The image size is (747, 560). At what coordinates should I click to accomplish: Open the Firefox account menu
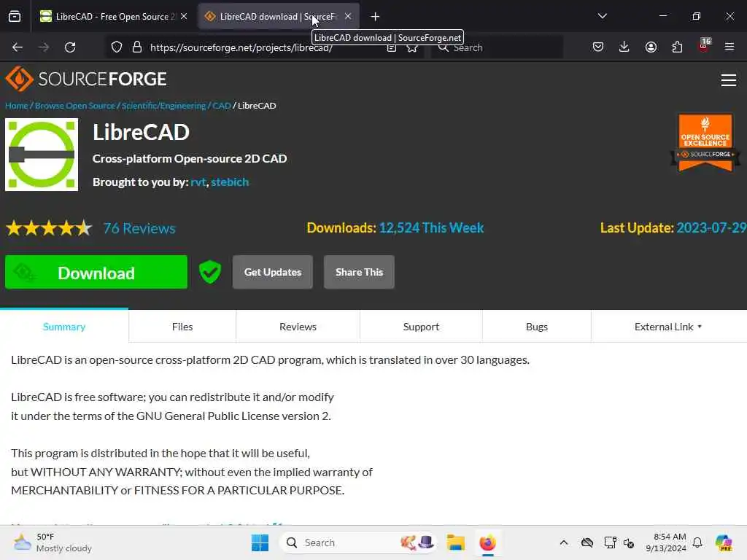(651, 47)
